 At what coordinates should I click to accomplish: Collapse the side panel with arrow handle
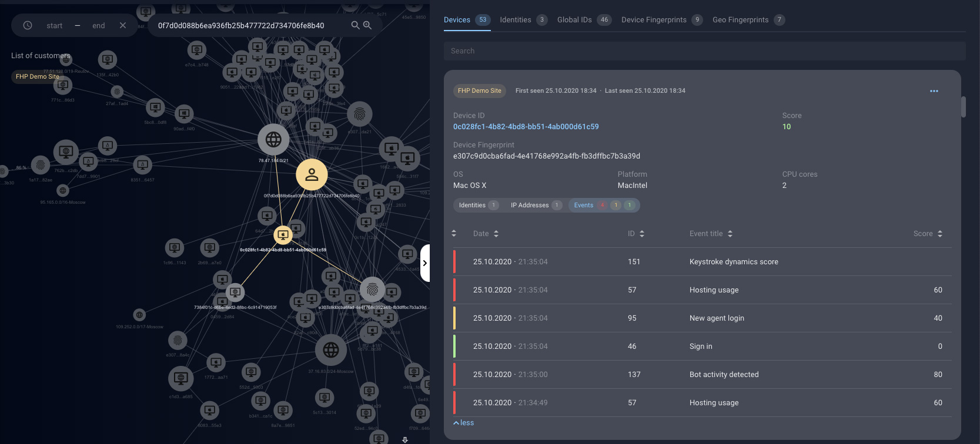(424, 263)
